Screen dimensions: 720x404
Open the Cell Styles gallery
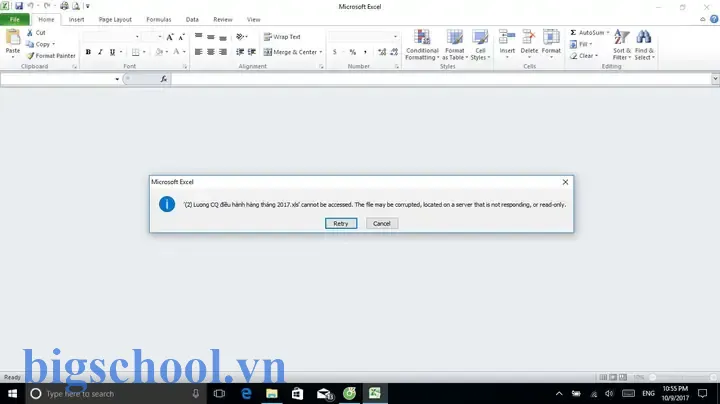(x=480, y=45)
